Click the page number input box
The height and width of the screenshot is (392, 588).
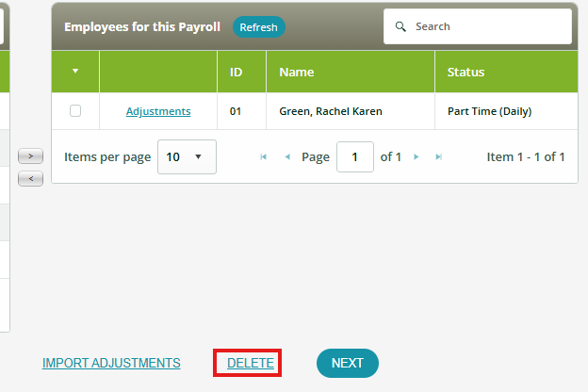click(x=354, y=156)
